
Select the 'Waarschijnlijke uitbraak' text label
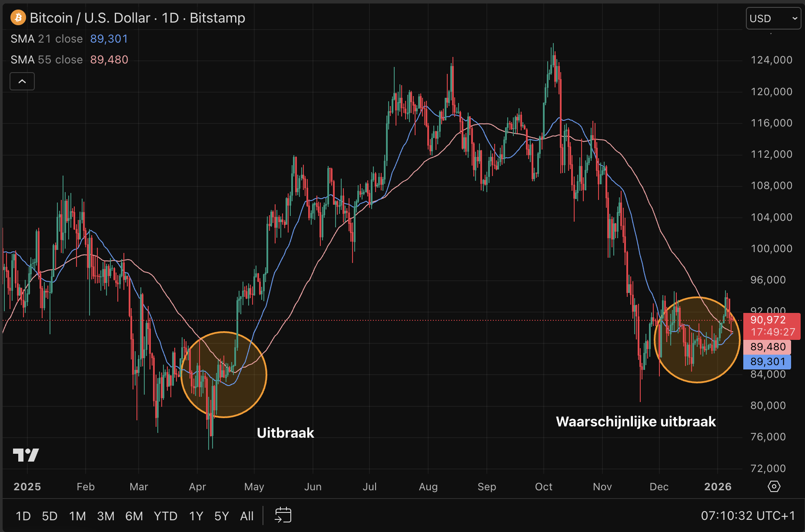635,422
